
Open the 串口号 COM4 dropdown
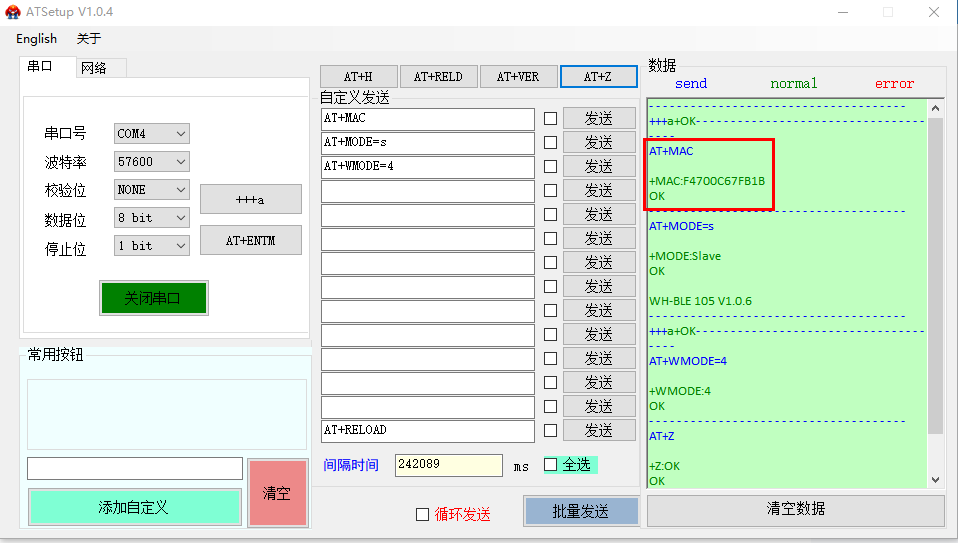pyautogui.click(x=151, y=133)
